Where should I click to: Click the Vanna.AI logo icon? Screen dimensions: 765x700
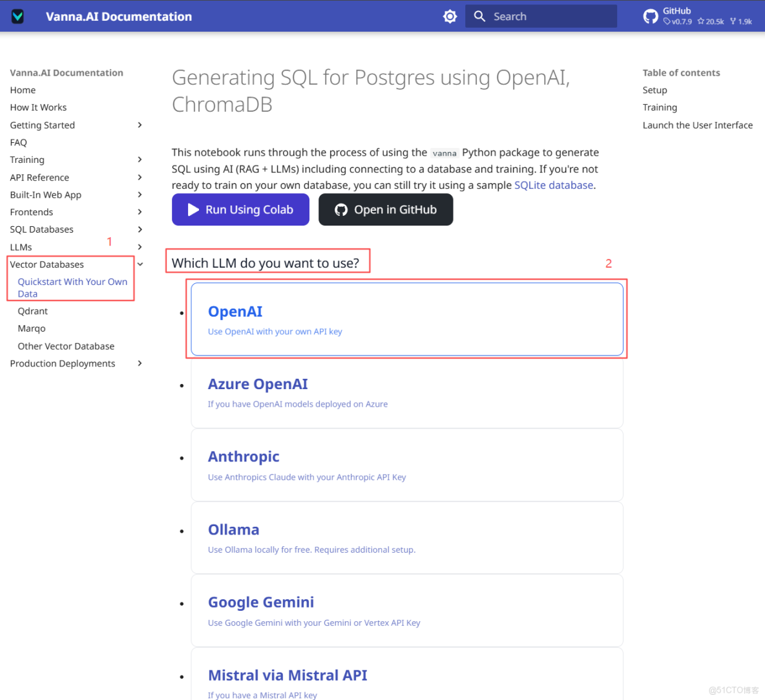[x=18, y=16]
